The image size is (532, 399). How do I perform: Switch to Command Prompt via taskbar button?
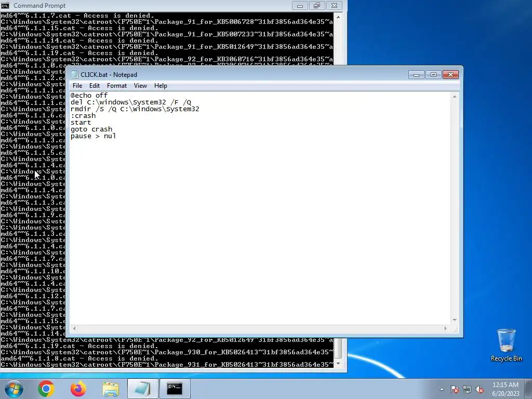175,389
